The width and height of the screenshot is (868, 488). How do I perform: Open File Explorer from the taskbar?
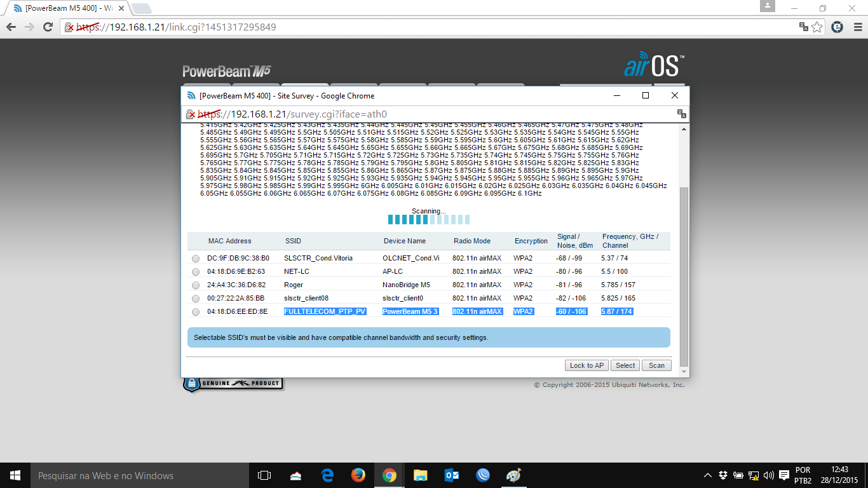tap(421, 475)
